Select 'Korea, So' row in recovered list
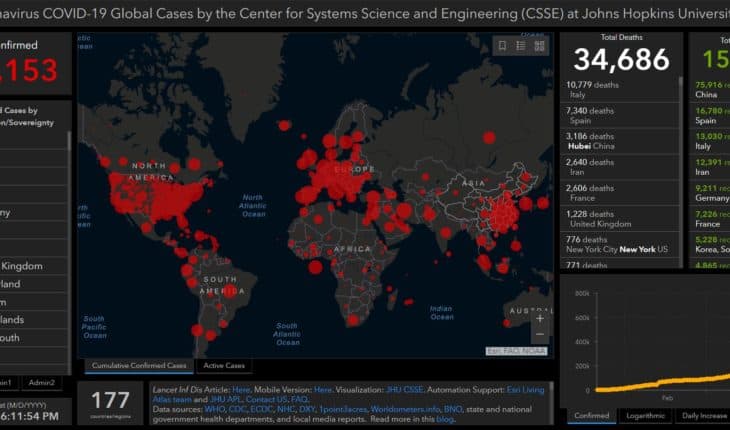Screen dimensions: 730x430 click(710, 244)
